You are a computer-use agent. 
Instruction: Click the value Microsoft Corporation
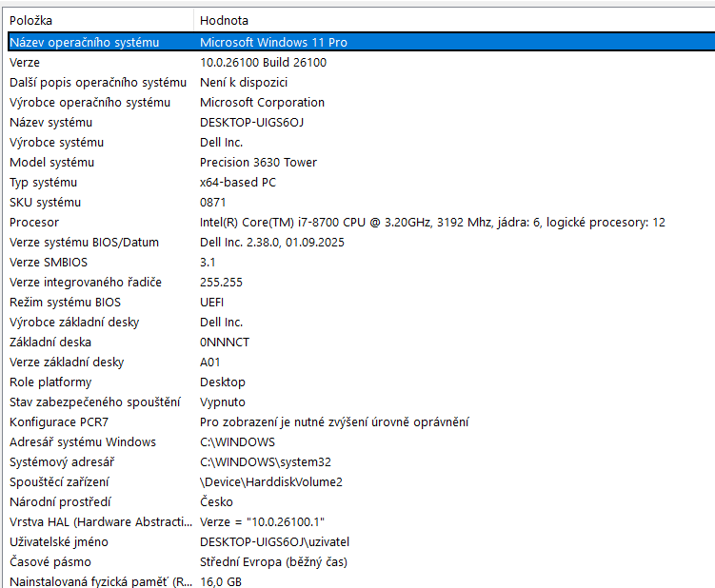click(x=262, y=103)
